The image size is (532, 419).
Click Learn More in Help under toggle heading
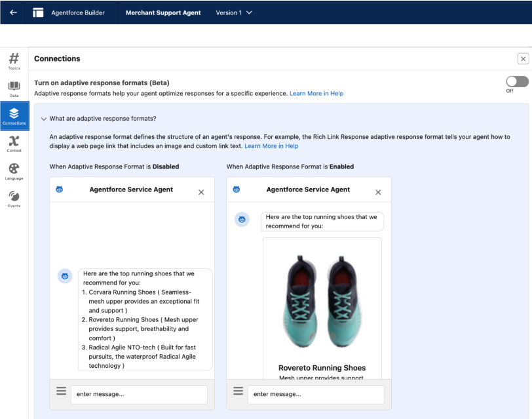tap(316, 94)
